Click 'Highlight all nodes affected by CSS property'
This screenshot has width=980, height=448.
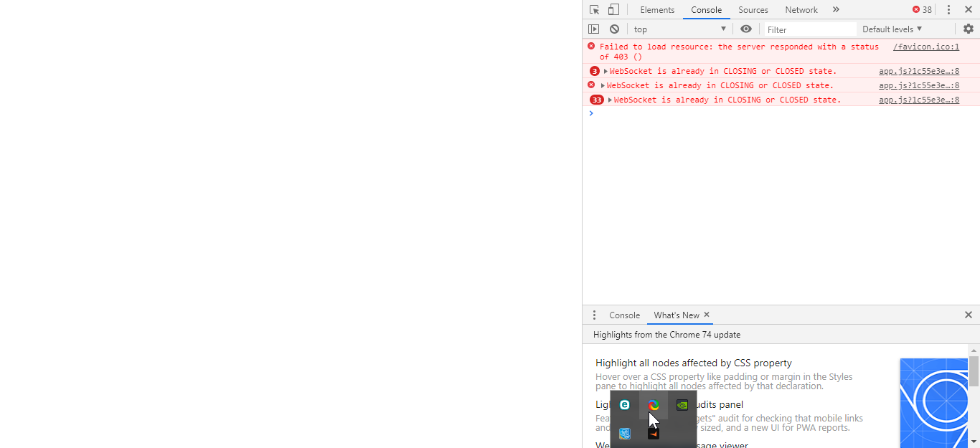(694, 363)
